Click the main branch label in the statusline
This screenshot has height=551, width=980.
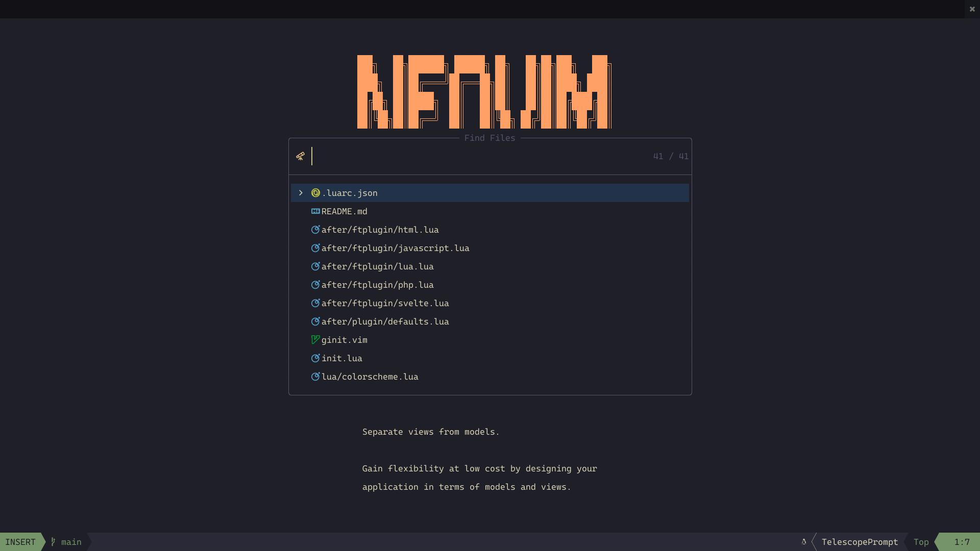click(x=70, y=542)
